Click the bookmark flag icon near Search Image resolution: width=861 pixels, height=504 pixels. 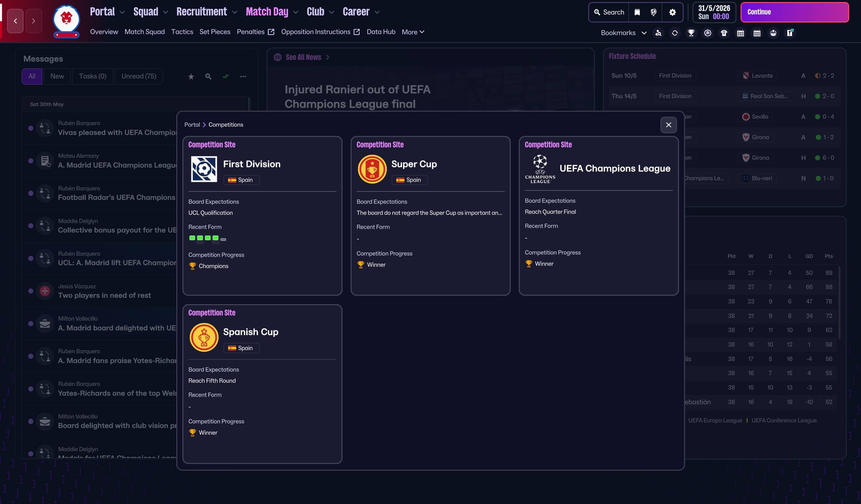(x=637, y=12)
